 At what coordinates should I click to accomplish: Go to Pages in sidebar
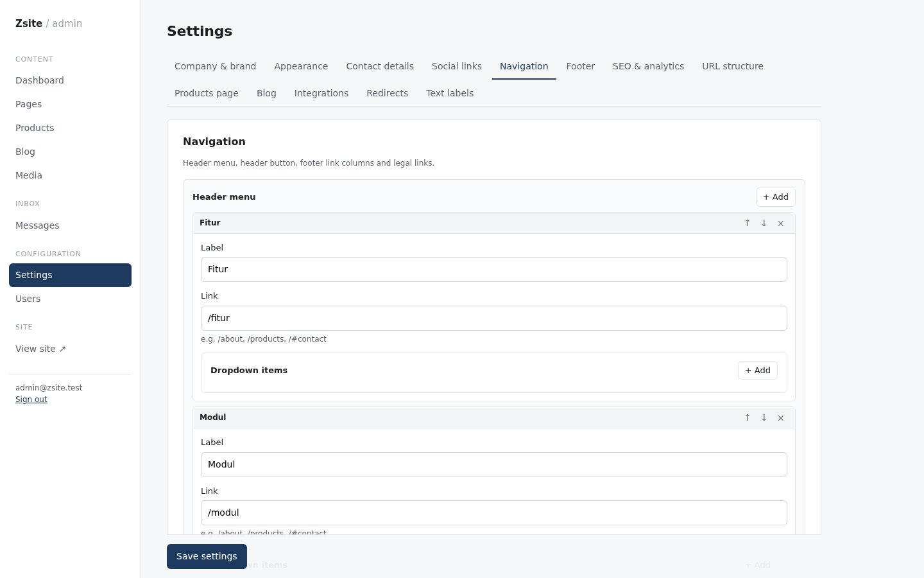tap(70, 104)
